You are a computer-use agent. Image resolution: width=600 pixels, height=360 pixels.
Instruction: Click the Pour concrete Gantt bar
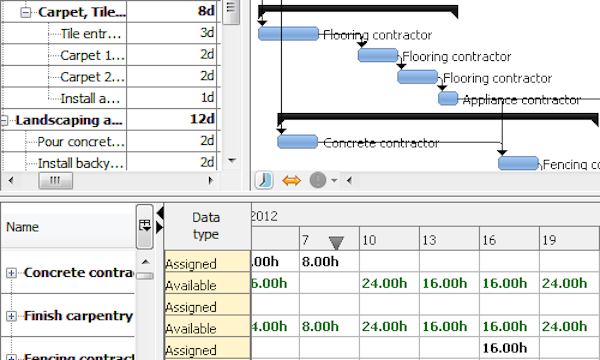(298, 142)
